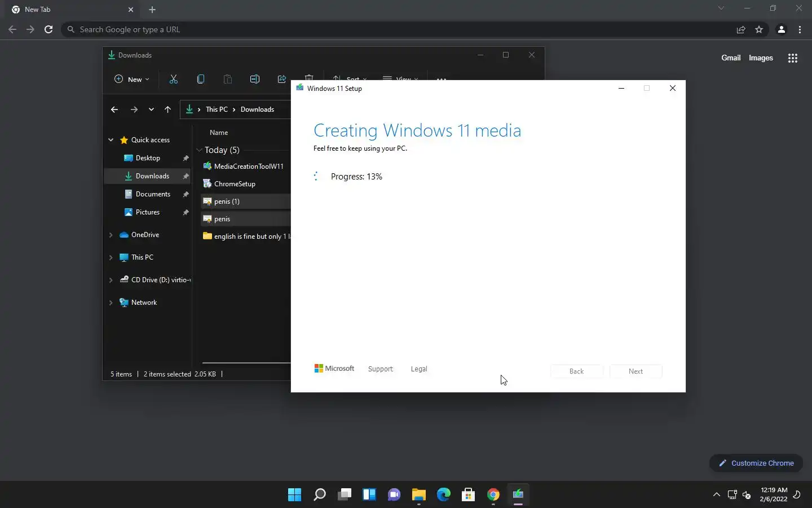Close the Windows 11 Setup window
The width and height of the screenshot is (812, 508).
[x=673, y=88]
